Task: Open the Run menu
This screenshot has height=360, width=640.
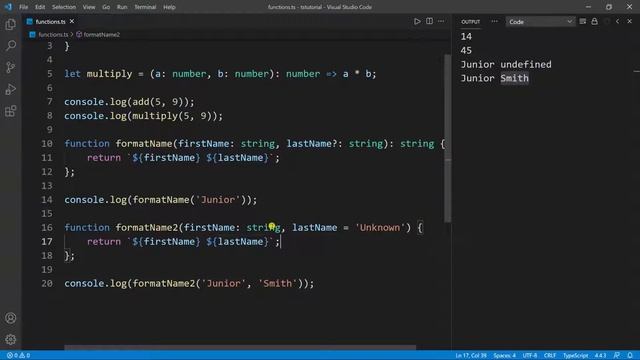Action: tap(122, 7)
